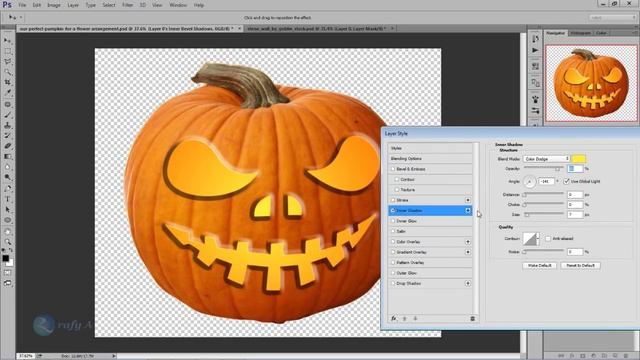The width and height of the screenshot is (640, 360).
Task: Add another Inner Shadow with plus
Action: (x=468, y=210)
